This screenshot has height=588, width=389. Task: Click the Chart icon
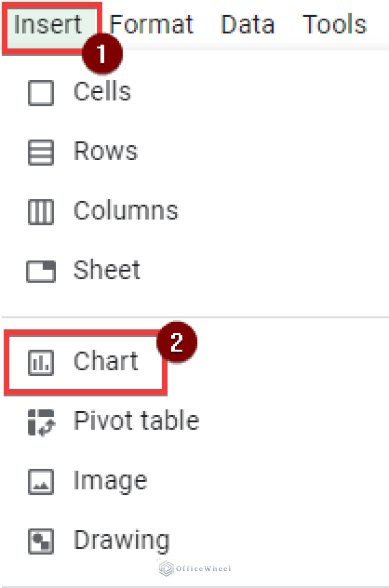[41, 362]
